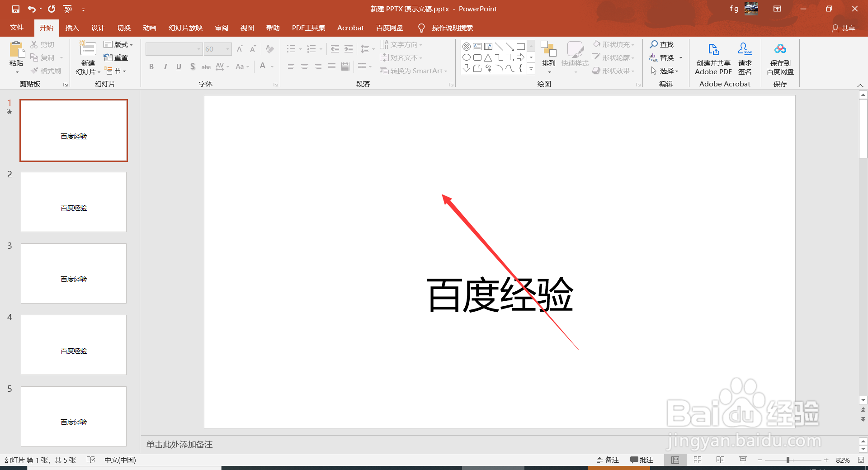
Task: Switch to Design (设计) tab
Action: pyautogui.click(x=98, y=28)
